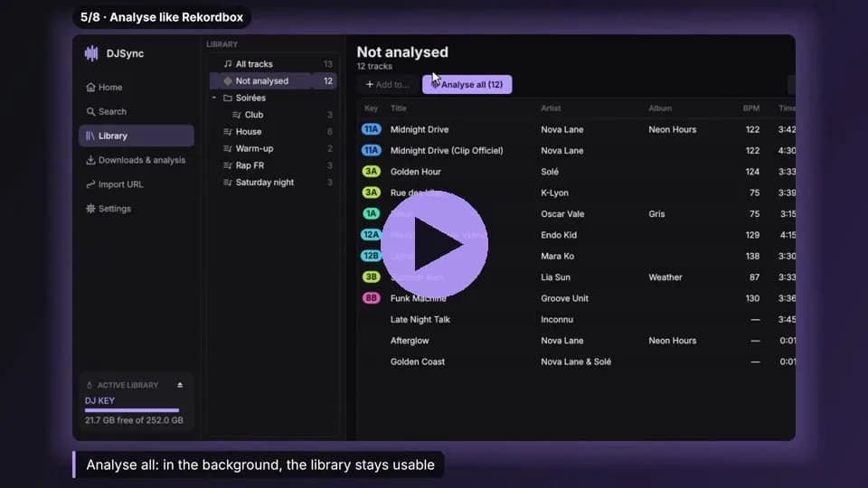The height and width of the screenshot is (488, 868).
Task: Click the Settings gear icon
Action: pyautogui.click(x=90, y=209)
